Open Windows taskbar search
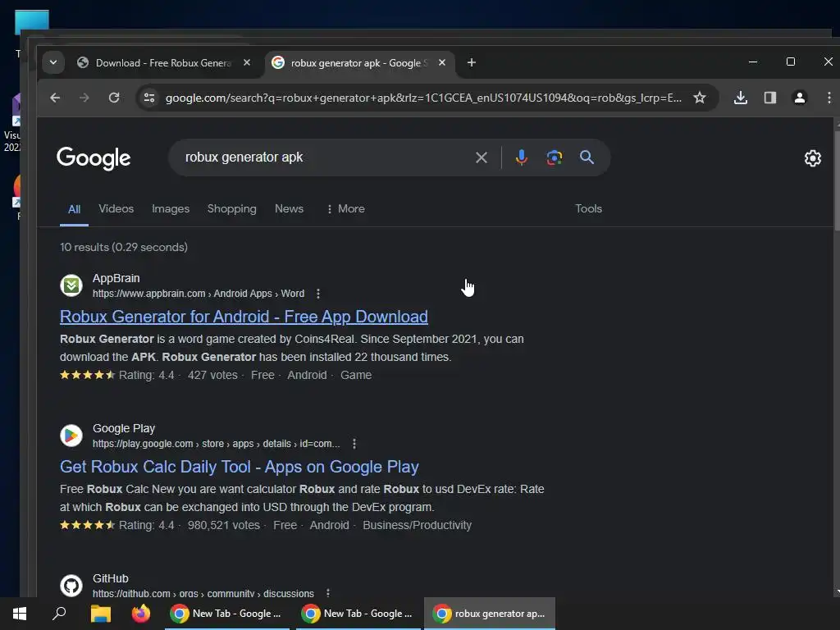Viewport: 840px width, 630px height. 59,614
